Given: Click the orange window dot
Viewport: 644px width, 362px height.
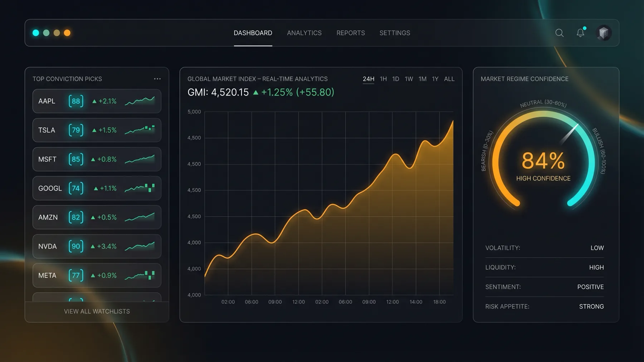Looking at the screenshot, I should click(x=67, y=33).
